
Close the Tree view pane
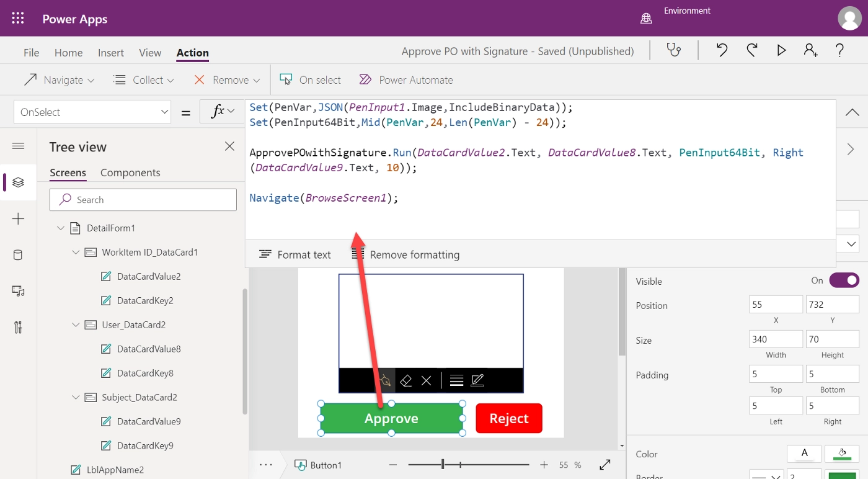[x=229, y=146]
